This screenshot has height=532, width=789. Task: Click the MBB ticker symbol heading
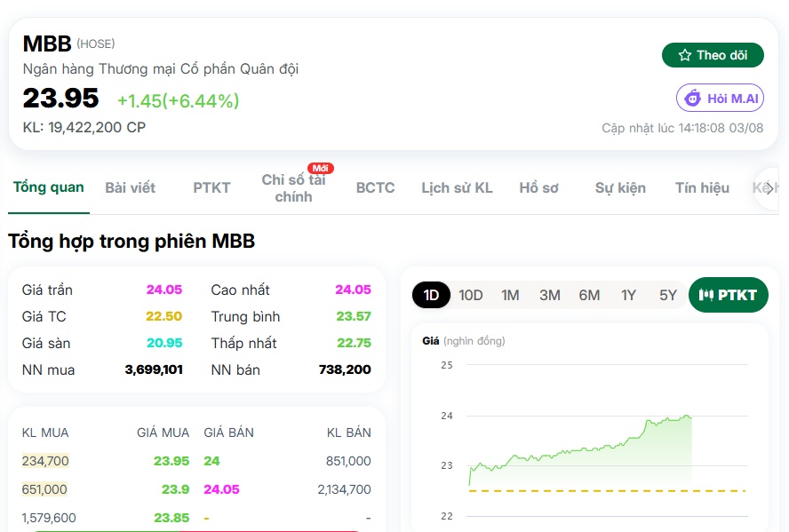pyautogui.click(x=47, y=44)
